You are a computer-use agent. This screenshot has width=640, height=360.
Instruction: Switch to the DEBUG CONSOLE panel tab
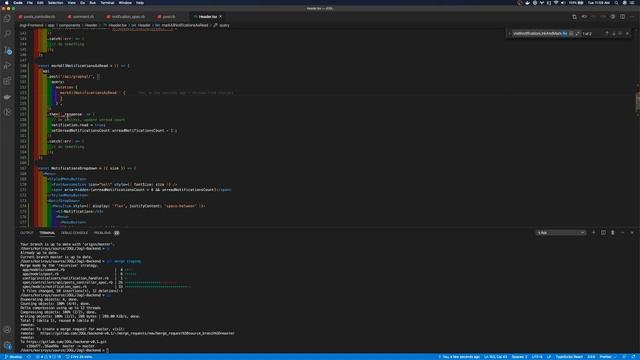tap(74, 233)
